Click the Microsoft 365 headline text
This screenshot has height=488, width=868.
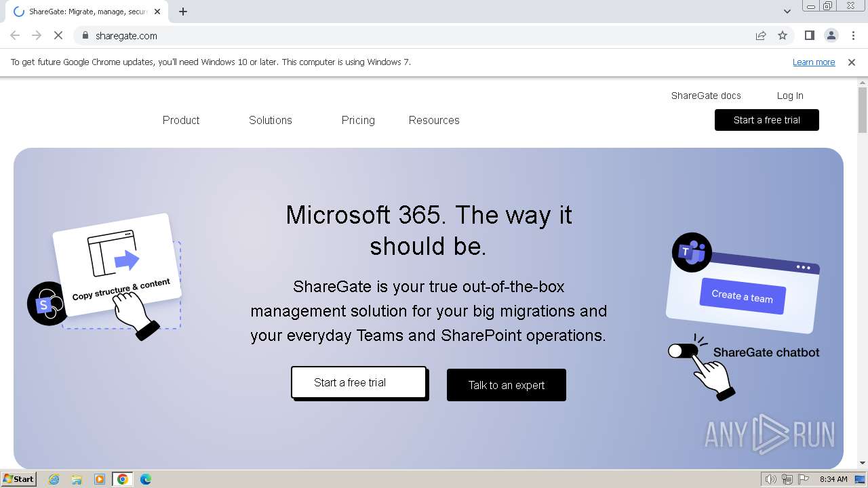tap(429, 230)
